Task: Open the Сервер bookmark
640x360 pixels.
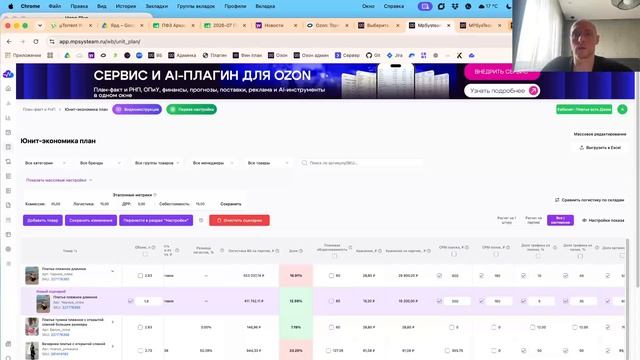Action: (x=347, y=55)
